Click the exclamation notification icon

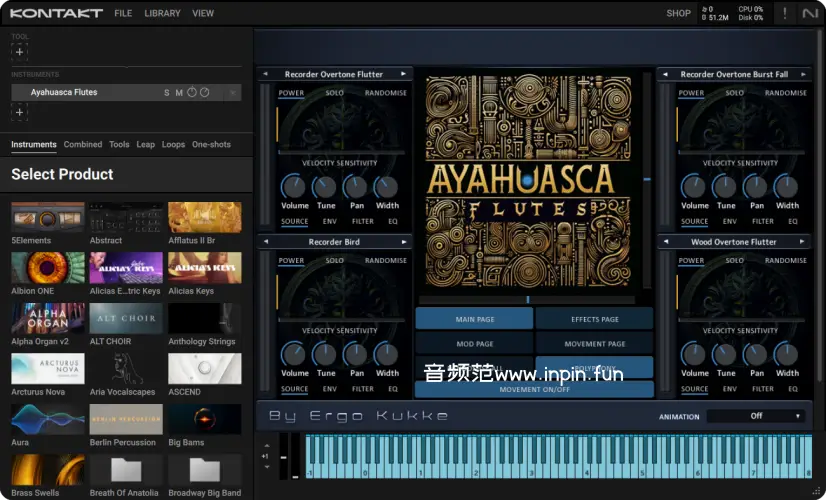click(784, 13)
